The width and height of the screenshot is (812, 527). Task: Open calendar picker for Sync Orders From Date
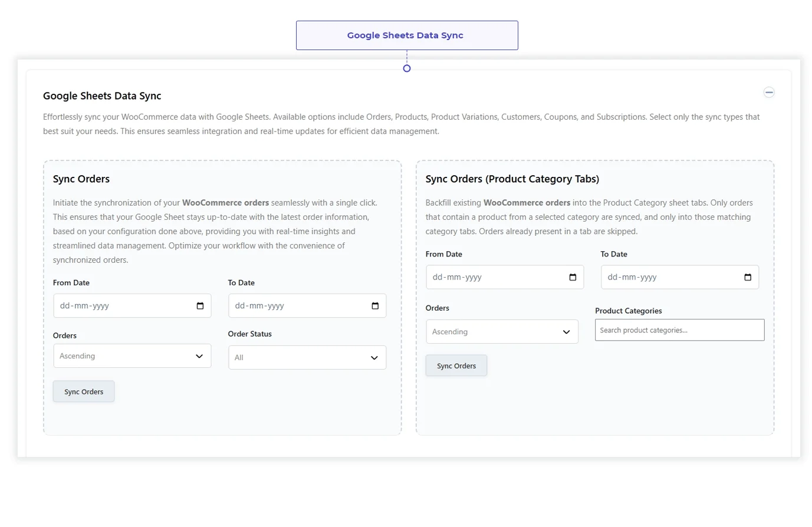(x=200, y=306)
